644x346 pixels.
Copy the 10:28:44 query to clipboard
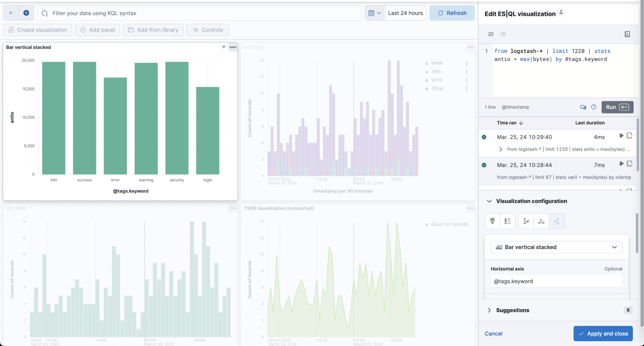coord(629,164)
